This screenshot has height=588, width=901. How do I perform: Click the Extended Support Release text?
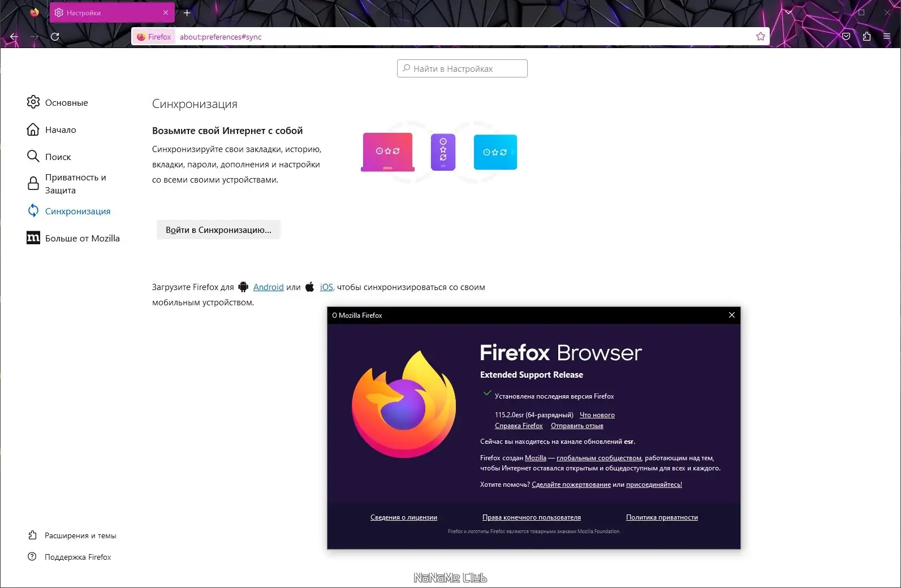click(532, 375)
